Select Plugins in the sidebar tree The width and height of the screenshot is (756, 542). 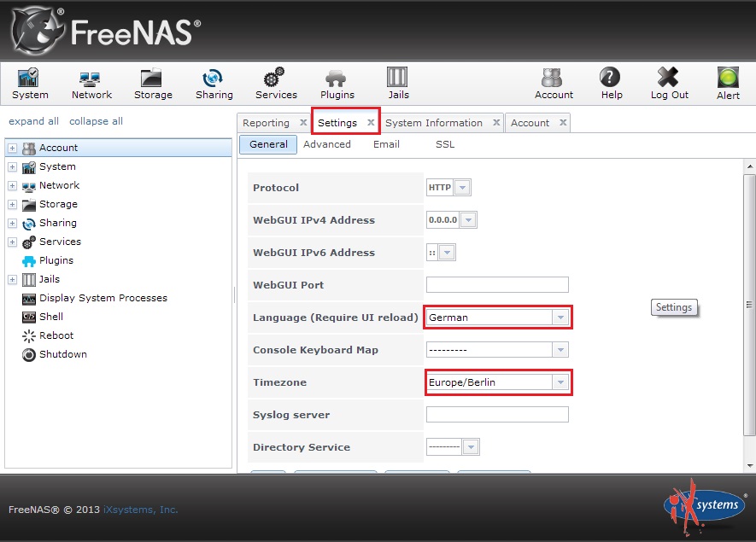pyautogui.click(x=56, y=260)
